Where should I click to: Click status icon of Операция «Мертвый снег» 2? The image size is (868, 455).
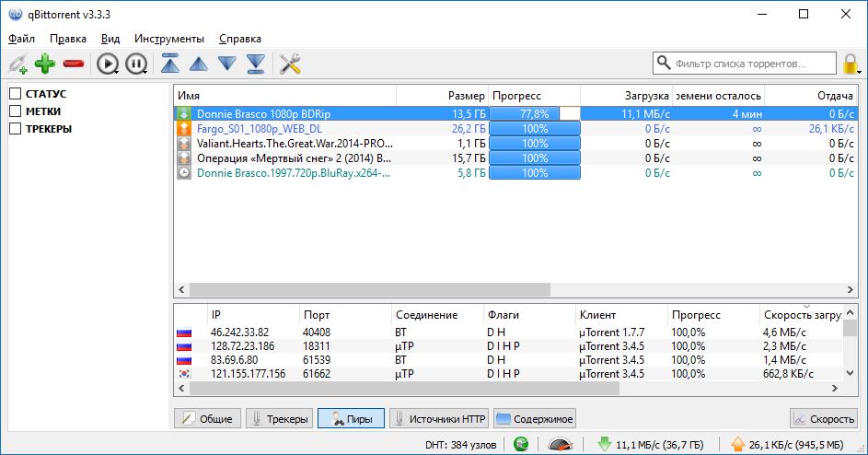(184, 157)
